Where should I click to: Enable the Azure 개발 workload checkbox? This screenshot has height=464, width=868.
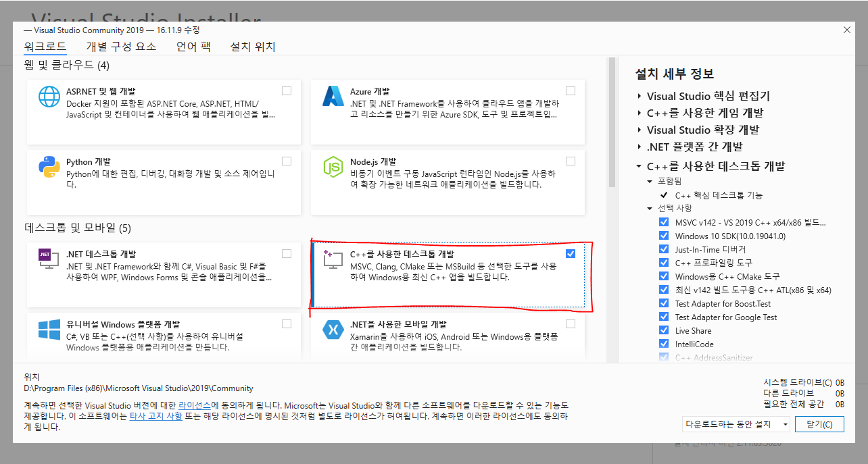[x=571, y=91]
